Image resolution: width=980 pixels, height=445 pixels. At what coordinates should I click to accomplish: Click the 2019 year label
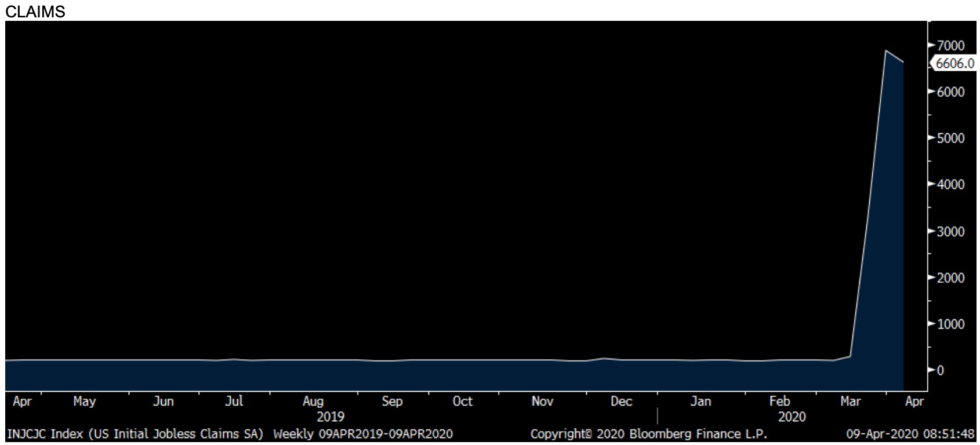[330, 417]
